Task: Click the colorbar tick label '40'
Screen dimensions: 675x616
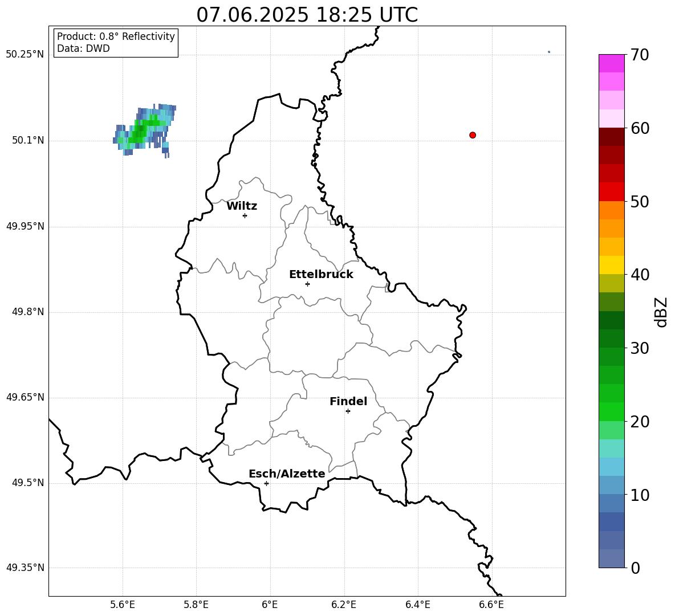Action: pos(640,275)
